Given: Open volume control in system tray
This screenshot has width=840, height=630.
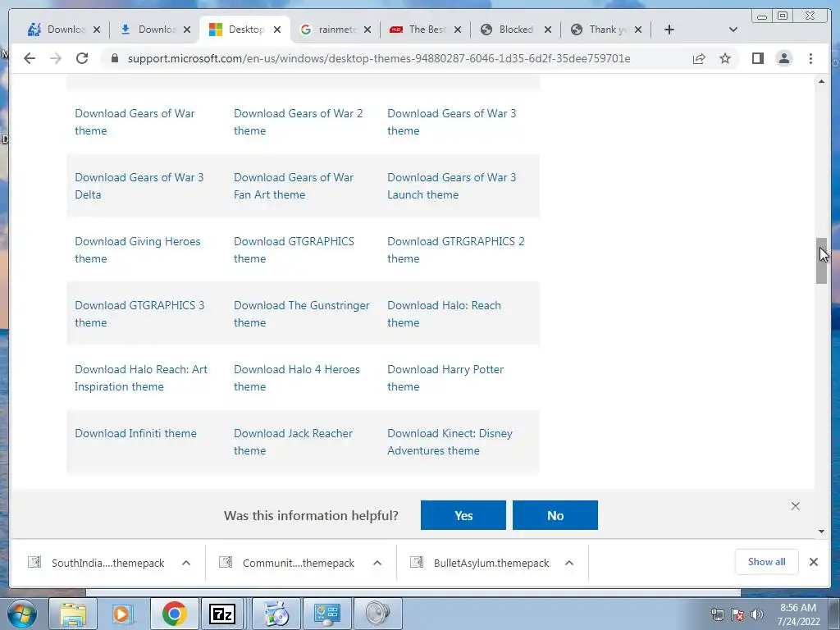Looking at the screenshot, I should pos(756,614).
